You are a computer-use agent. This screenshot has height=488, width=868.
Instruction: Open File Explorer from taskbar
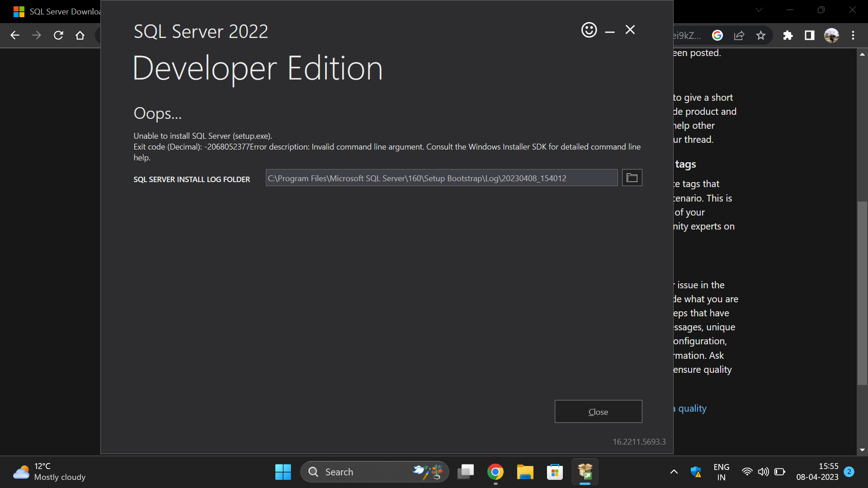[525, 472]
